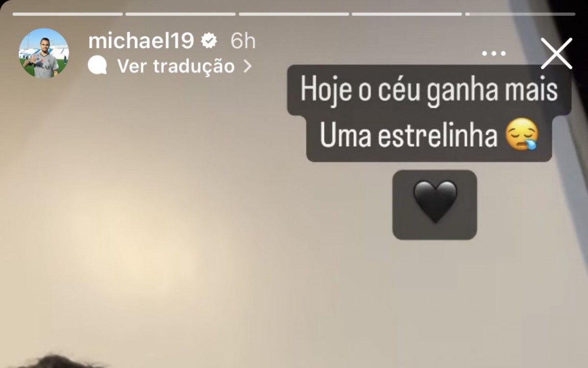Close the story with the X icon
This screenshot has height=368, width=588.
(557, 53)
